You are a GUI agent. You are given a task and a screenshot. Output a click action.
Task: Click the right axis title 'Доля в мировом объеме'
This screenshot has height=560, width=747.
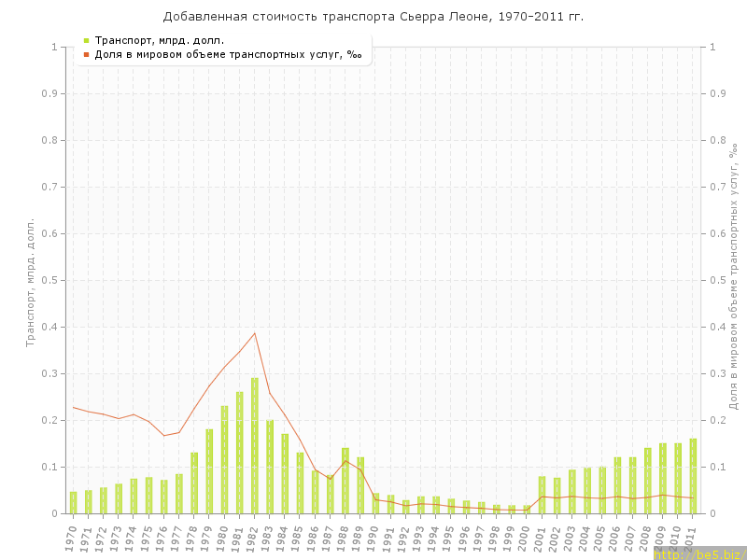[x=733, y=280]
